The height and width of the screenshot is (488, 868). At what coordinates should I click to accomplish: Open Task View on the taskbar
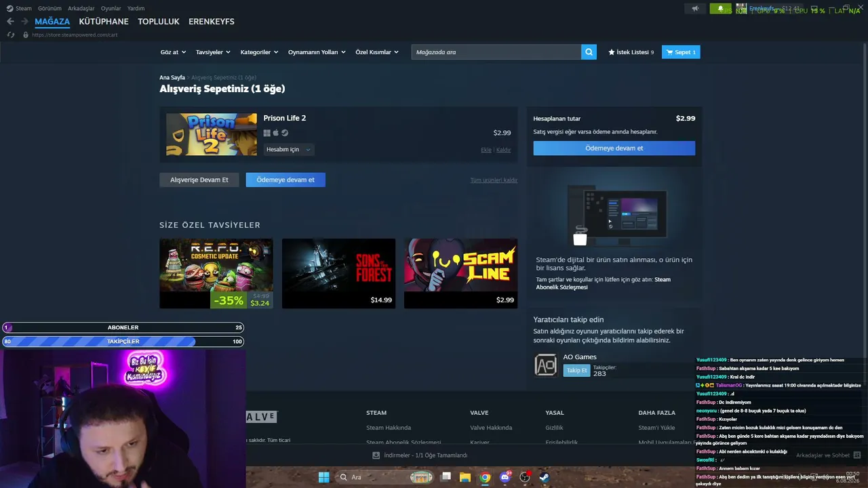point(446,477)
